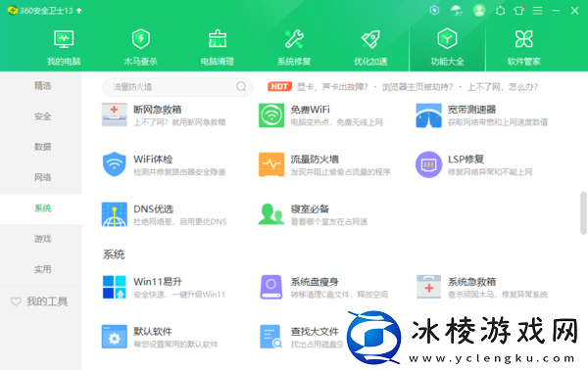Start WiFi体检 shield icon
Viewport: 588px width, 370px height.
(x=114, y=164)
